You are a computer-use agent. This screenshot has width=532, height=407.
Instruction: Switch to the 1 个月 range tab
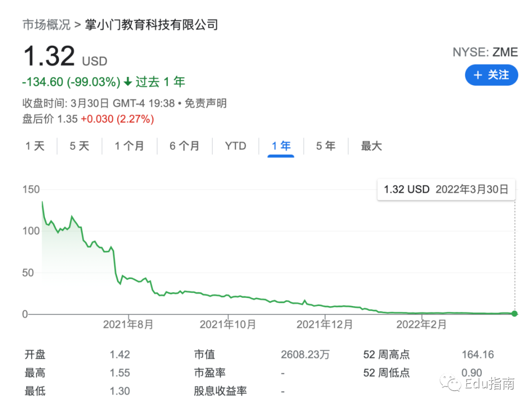[x=129, y=146]
